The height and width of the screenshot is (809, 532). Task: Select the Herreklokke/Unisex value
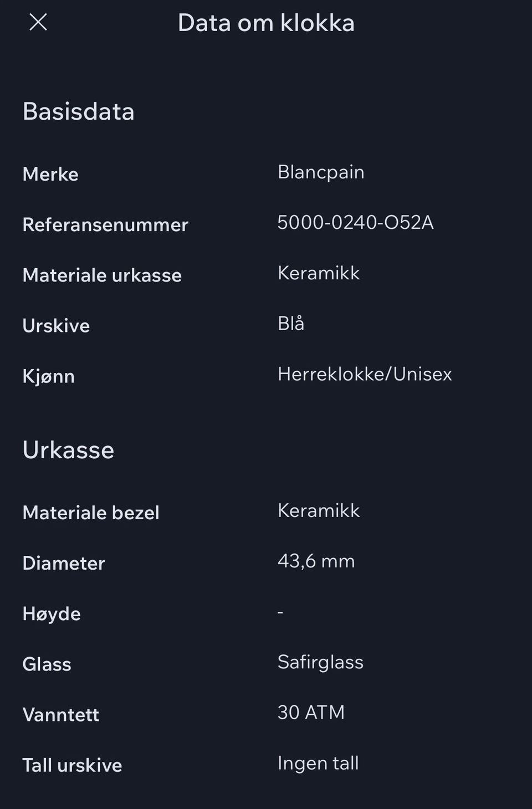coord(365,374)
